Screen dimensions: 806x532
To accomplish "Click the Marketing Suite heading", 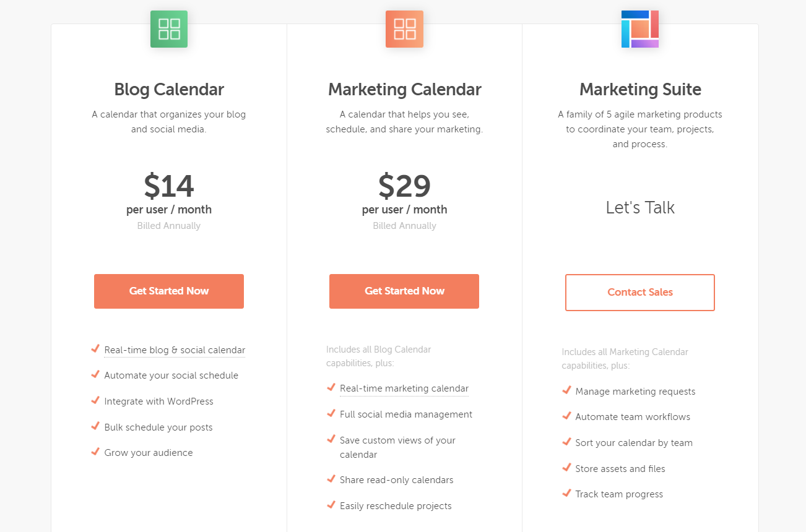I will click(640, 89).
